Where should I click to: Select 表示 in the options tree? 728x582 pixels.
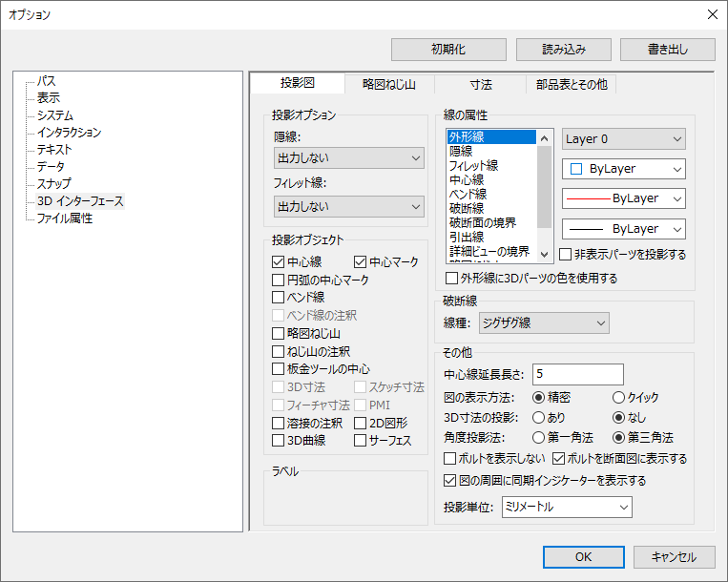coord(49,98)
